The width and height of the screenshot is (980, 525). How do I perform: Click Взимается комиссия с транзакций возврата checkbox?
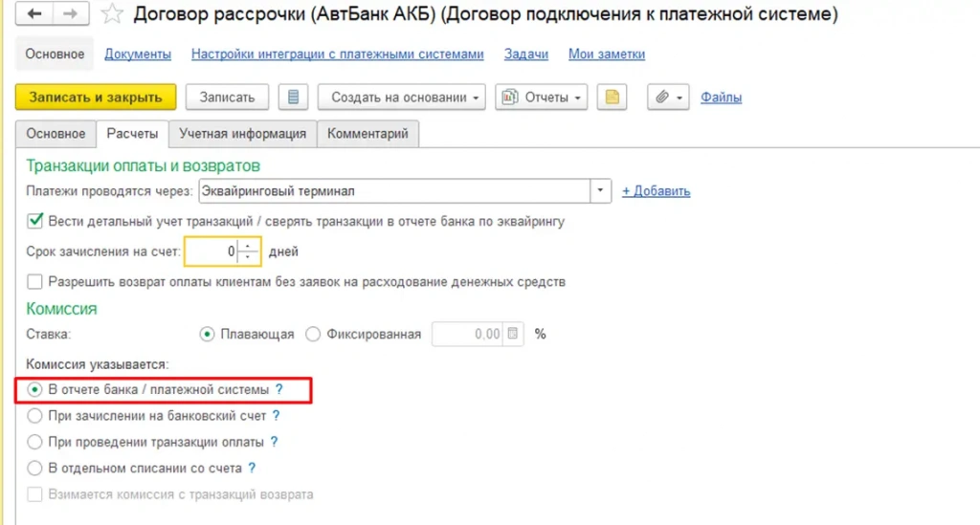(x=35, y=494)
